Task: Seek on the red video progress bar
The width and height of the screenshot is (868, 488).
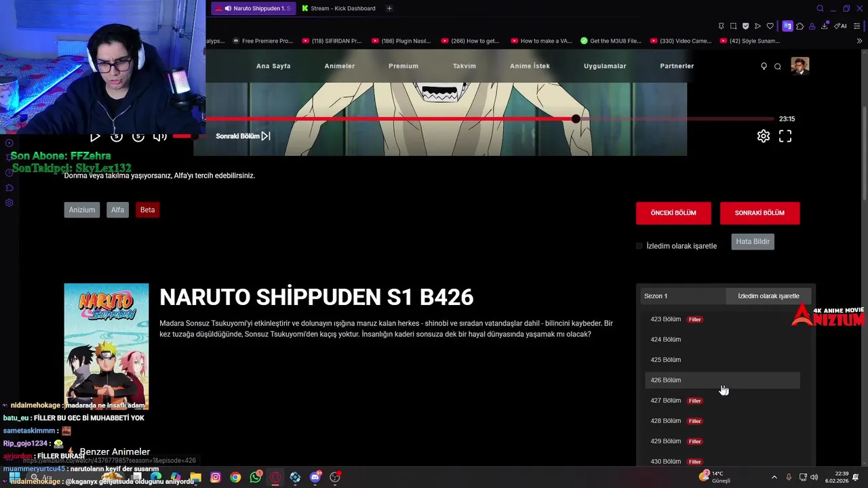Action: (x=489, y=119)
